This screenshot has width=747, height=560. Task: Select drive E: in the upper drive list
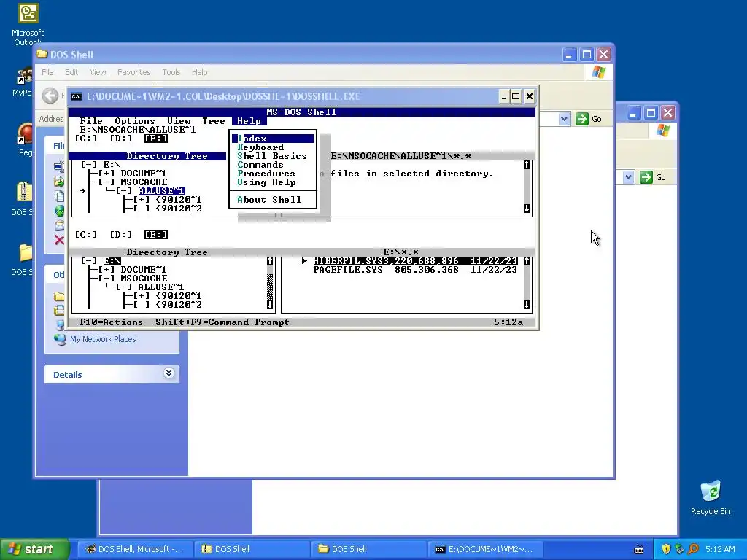click(x=156, y=139)
